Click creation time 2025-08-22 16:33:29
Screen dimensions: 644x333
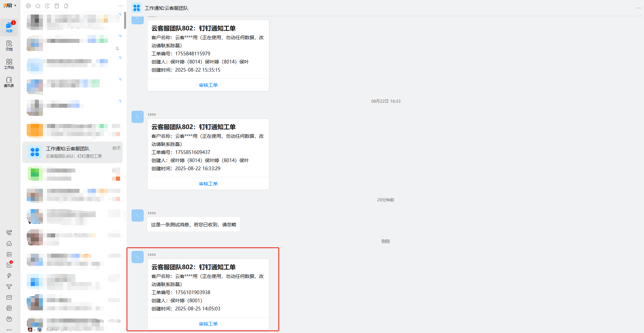[x=198, y=169]
